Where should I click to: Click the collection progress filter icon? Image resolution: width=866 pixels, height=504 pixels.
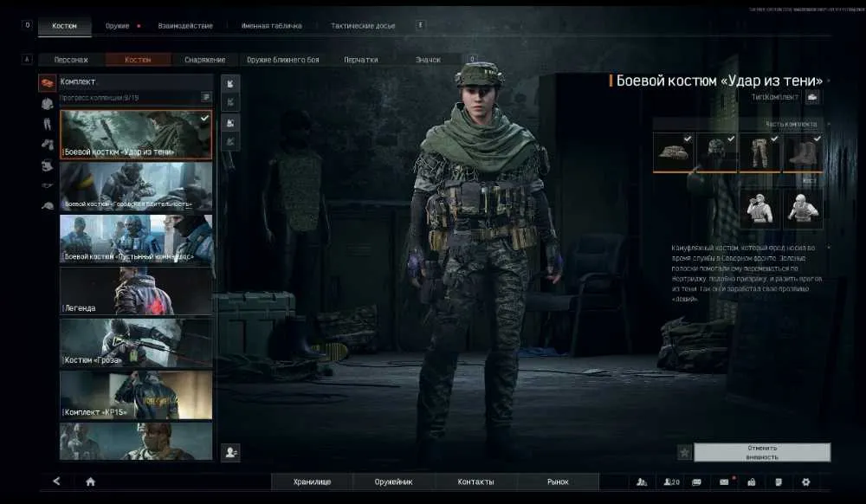206,98
